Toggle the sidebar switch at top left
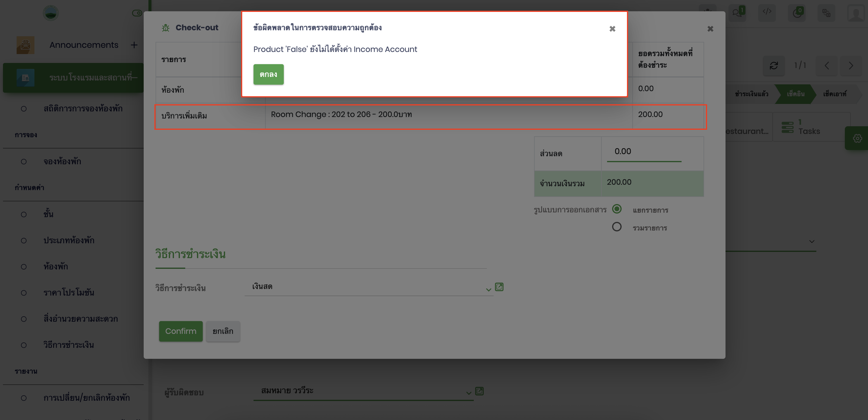The width and height of the screenshot is (868, 420). click(137, 13)
